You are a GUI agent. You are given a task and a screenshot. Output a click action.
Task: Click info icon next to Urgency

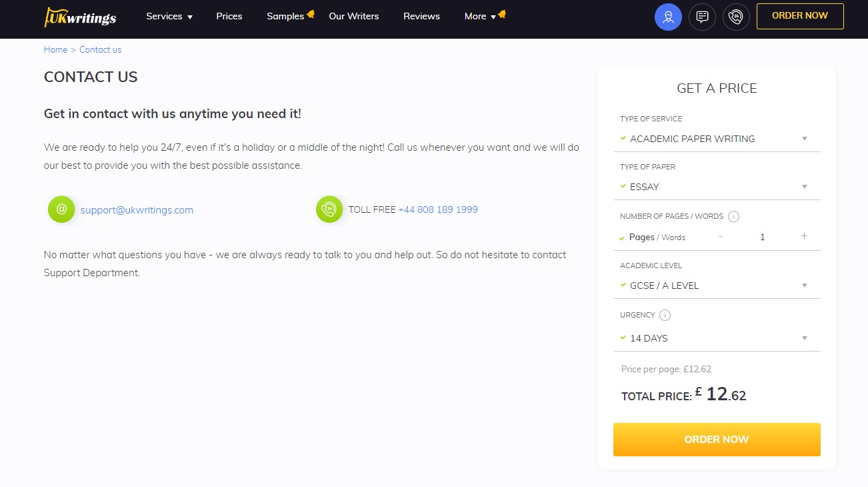665,315
